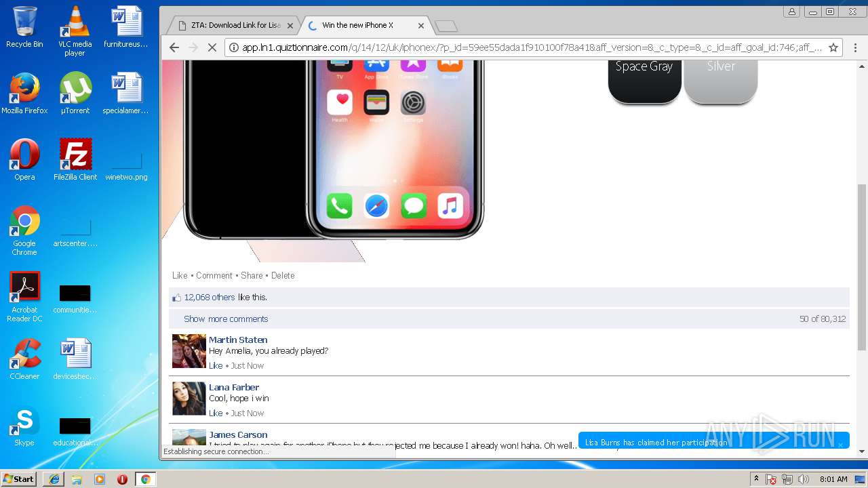Open the Recycle Bin desktop icon

point(24,27)
